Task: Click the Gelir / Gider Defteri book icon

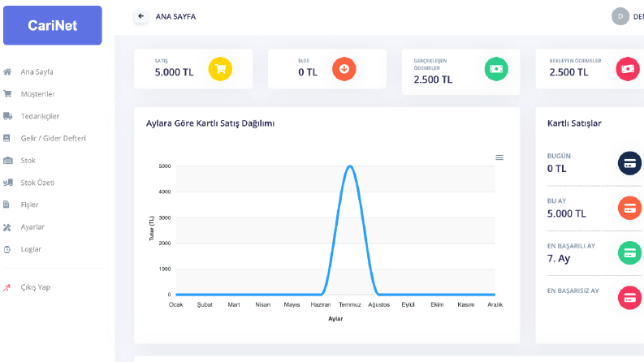Action: click(6, 138)
